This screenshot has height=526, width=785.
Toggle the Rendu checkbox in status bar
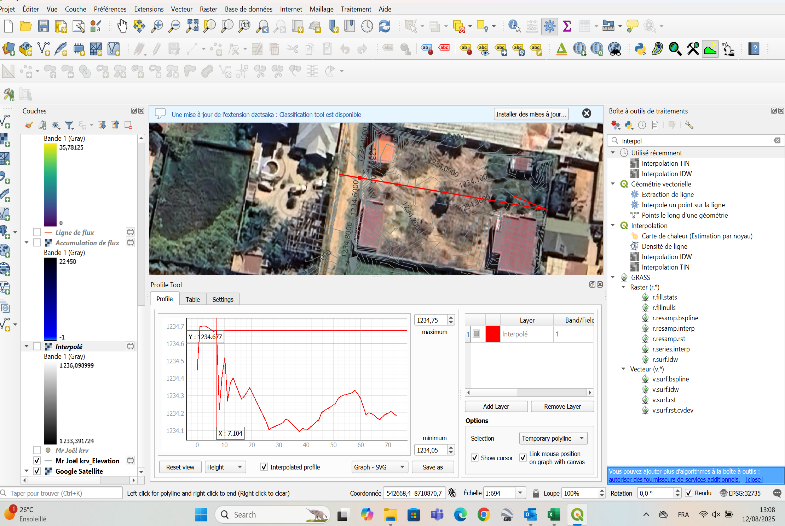point(689,493)
